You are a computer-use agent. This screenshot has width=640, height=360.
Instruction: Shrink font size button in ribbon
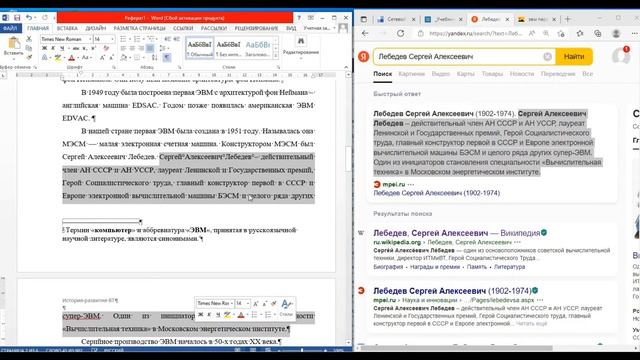point(112,58)
